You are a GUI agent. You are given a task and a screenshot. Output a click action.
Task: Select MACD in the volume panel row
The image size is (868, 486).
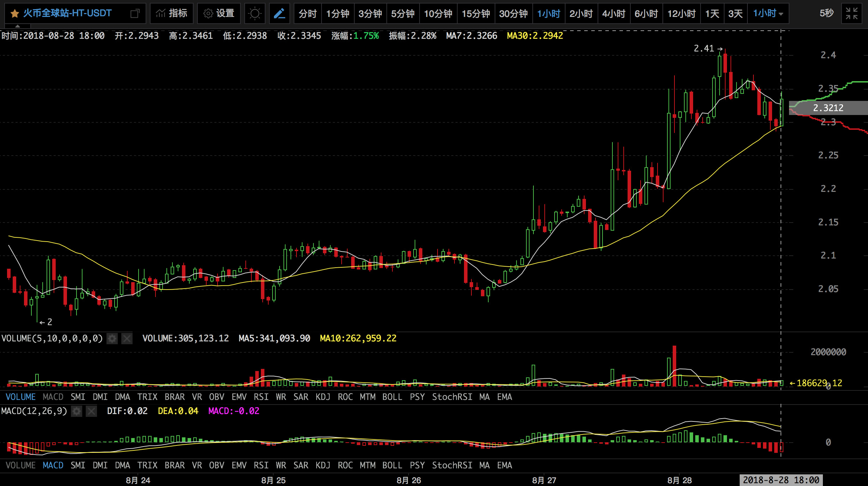[x=53, y=397]
